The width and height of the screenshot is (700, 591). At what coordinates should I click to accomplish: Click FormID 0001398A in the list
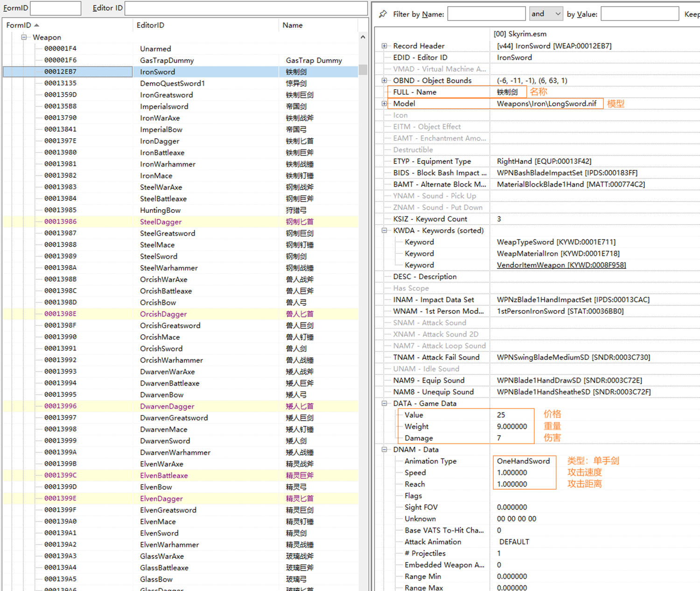60,267
